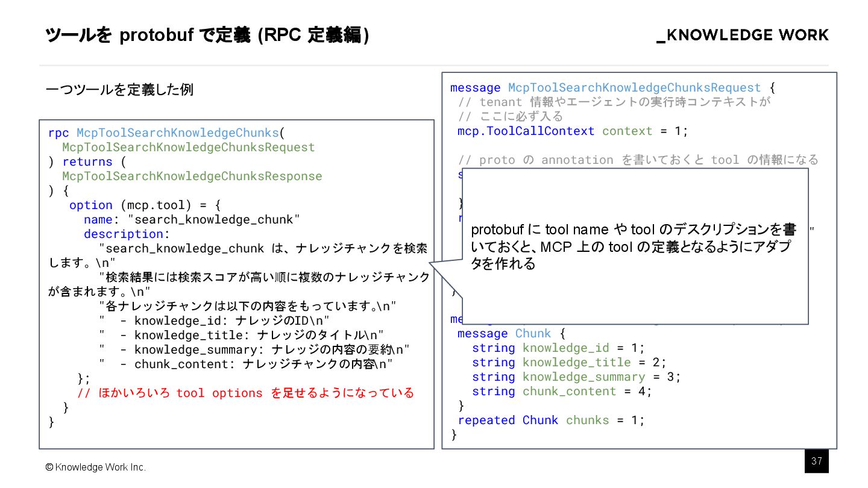This screenshot has width=868, height=488.
Task: Click the red comment about tool options
Action: [x=246, y=393]
